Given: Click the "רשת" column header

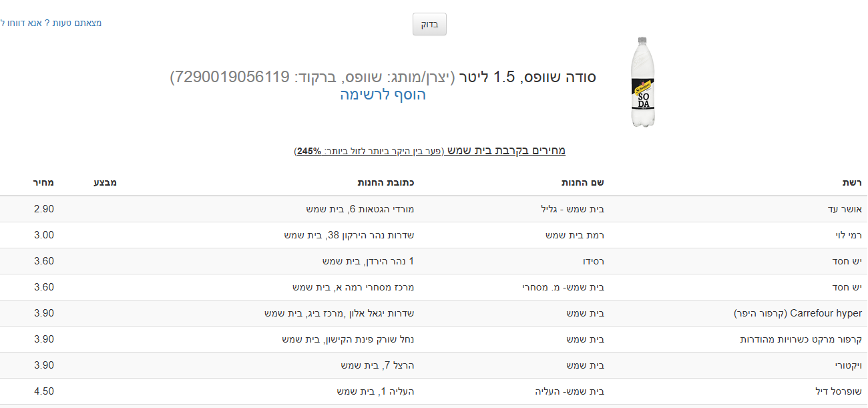Looking at the screenshot, I should 851,182.
